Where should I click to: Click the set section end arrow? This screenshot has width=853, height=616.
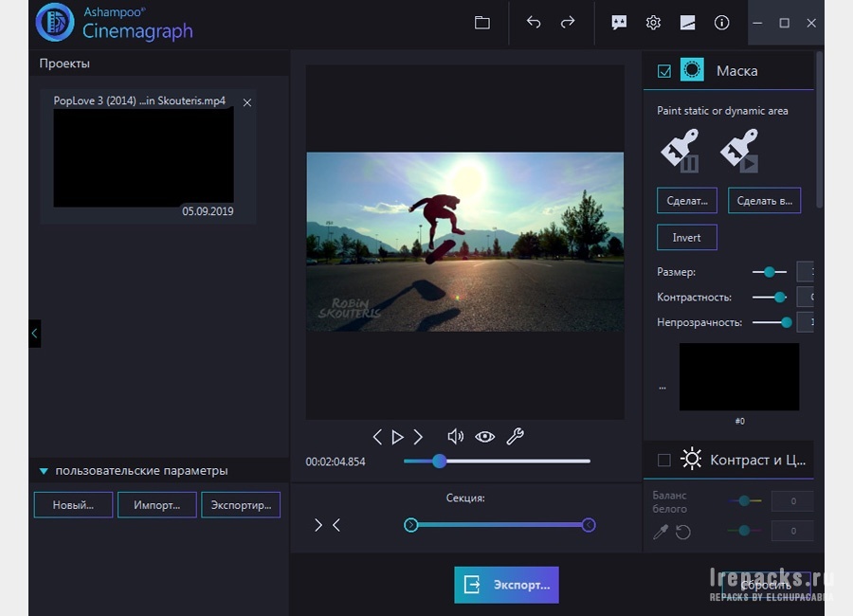pos(336,525)
